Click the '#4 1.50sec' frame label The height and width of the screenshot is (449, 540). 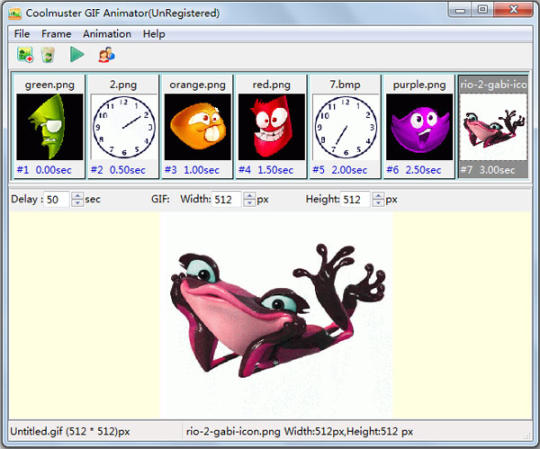coord(266,170)
